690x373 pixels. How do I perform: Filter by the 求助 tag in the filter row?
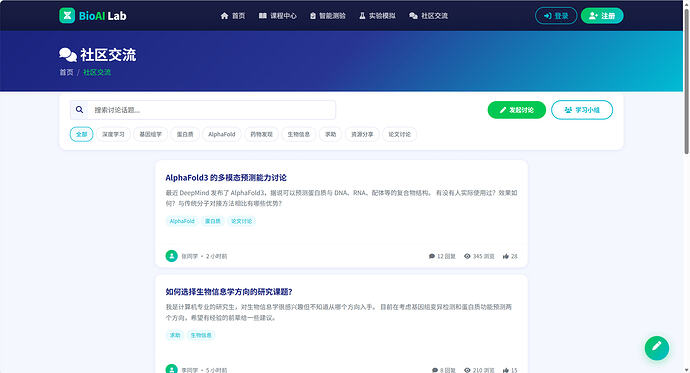pos(330,134)
